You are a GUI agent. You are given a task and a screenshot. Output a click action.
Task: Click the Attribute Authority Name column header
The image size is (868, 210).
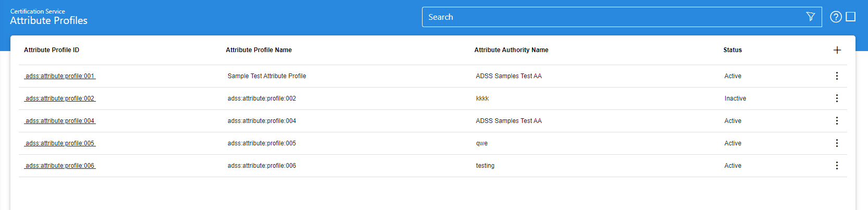[x=511, y=50]
